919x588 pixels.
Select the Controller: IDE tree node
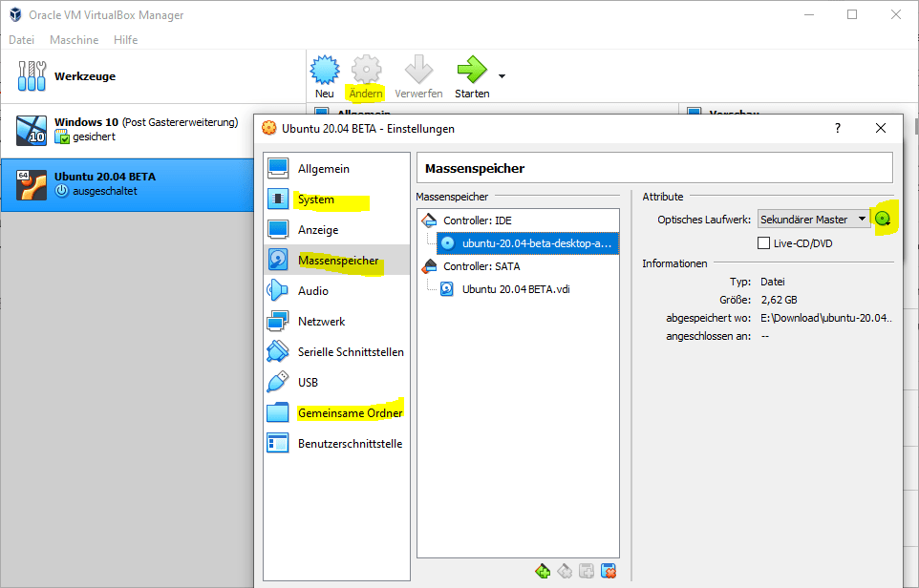tap(480, 220)
